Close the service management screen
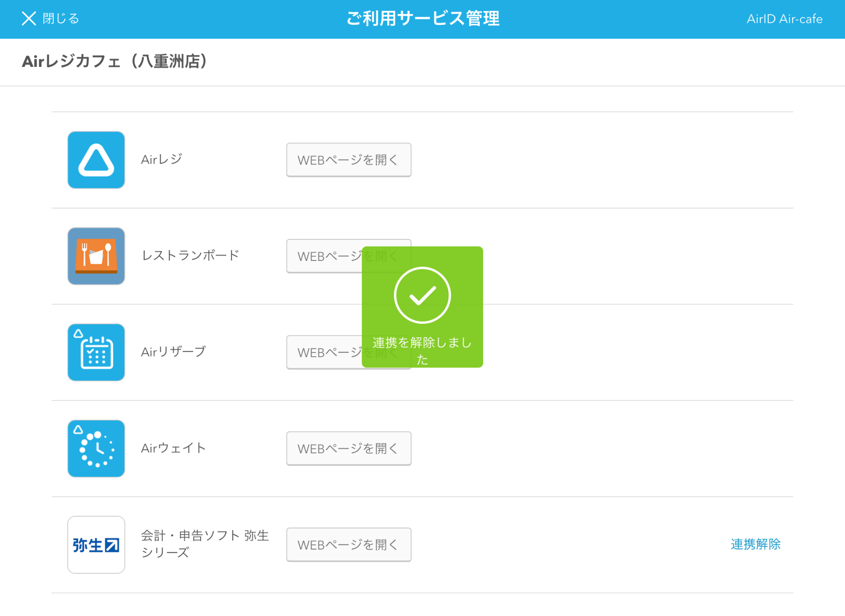 [x=50, y=18]
